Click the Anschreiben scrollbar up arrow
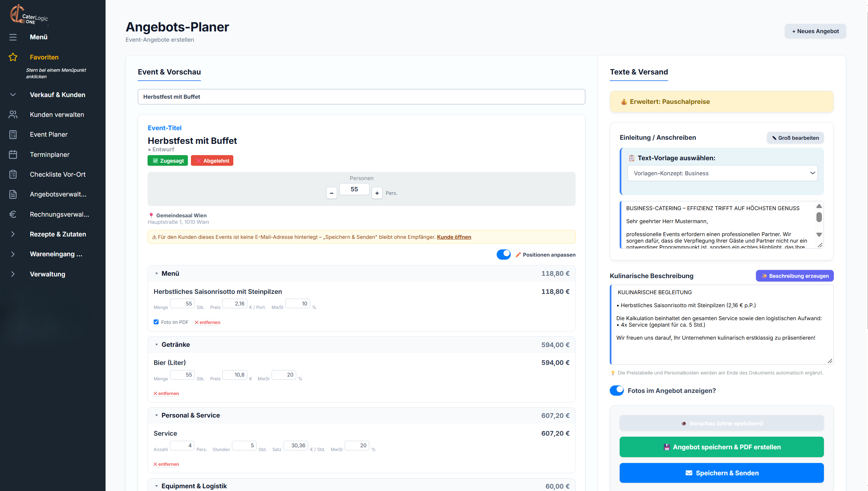 click(819, 206)
